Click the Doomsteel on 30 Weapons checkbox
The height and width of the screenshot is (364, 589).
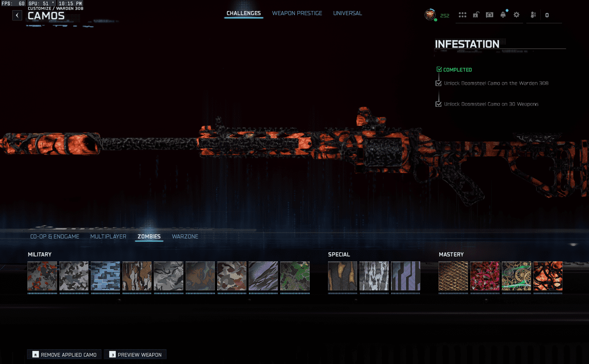[x=439, y=104]
